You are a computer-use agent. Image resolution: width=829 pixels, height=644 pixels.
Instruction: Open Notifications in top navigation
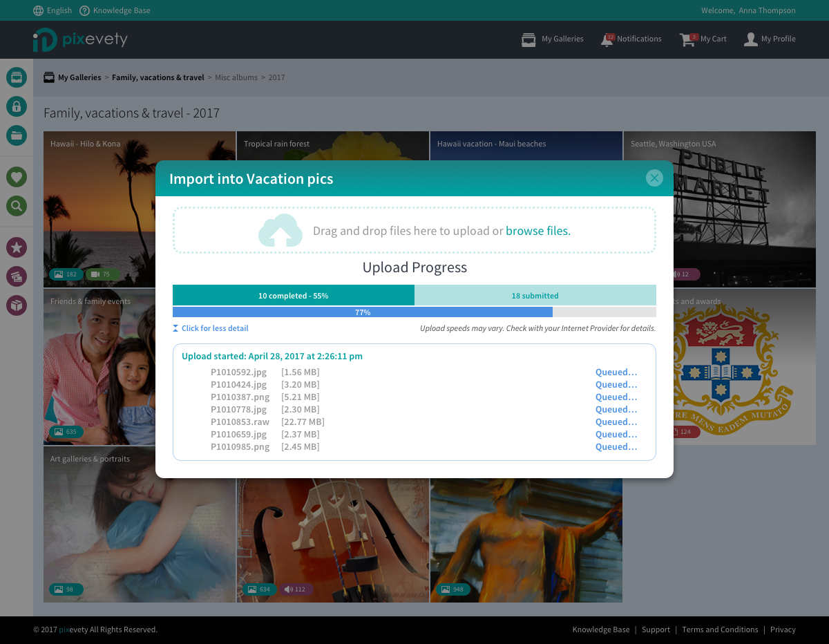pos(639,39)
